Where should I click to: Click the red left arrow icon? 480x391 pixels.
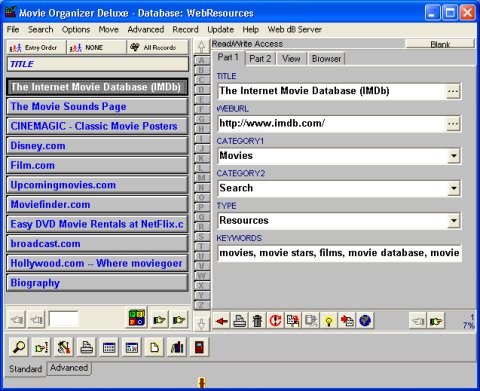pyautogui.click(x=221, y=321)
